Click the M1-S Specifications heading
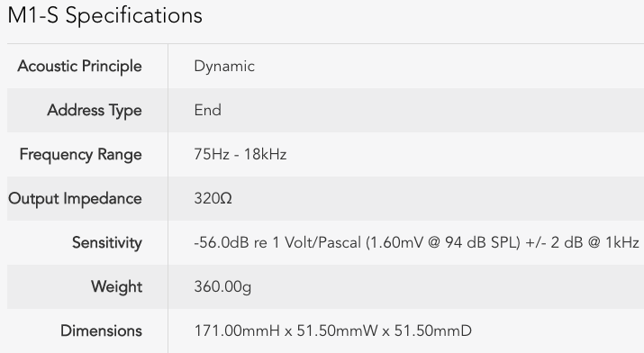Viewport: 644px width, 353px height. 105,15
